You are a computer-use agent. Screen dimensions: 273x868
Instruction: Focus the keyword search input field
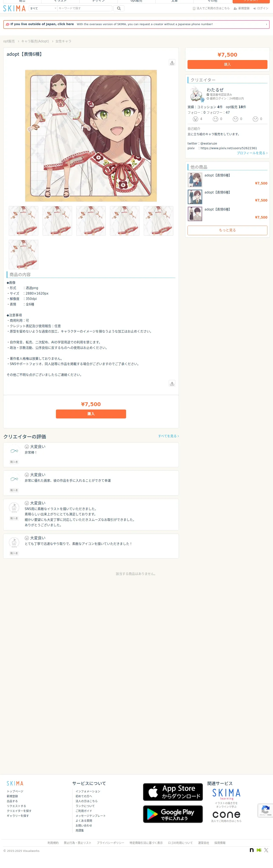[84, 9]
